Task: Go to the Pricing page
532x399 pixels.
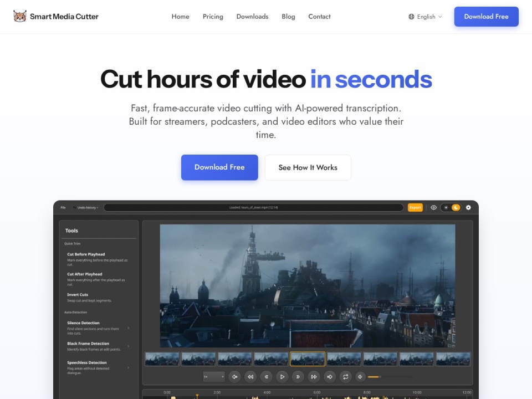Action: pos(213,17)
